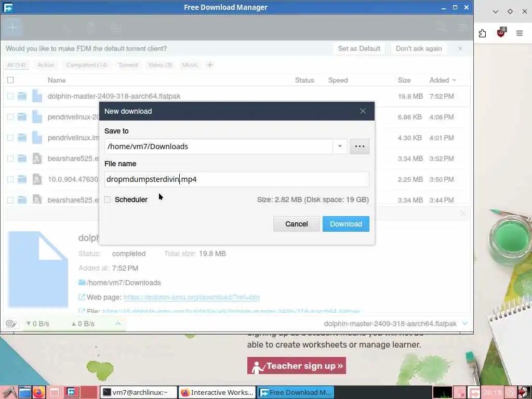Tick the select-all checkbox in list header
The height and width of the screenshot is (399, 532).
click(10, 80)
